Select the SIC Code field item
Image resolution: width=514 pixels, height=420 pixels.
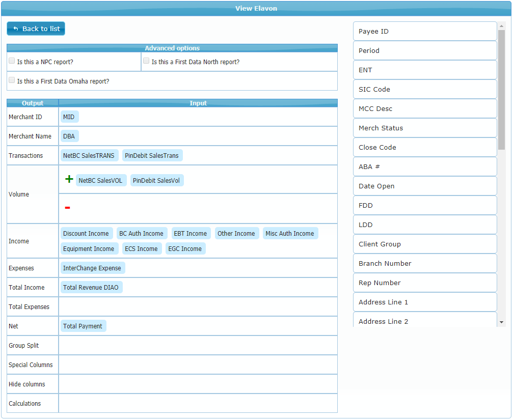pos(425,90)
